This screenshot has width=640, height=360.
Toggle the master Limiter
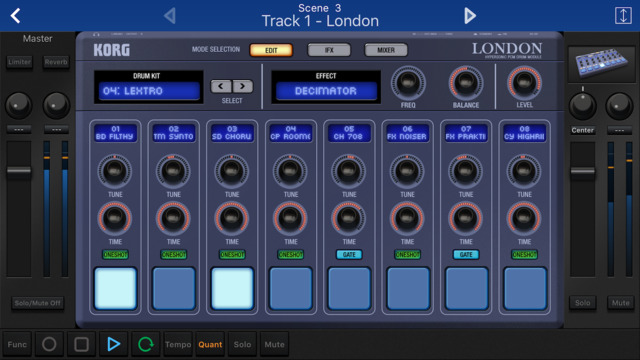point(19,62)
